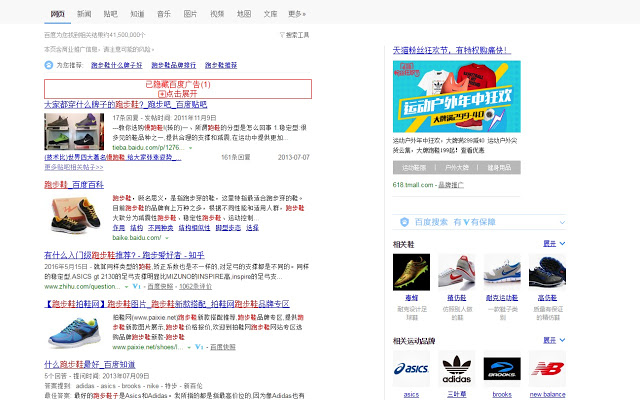
Task: Open suggested search 跑步鞋什么牌子好
Action: [x=117, y=65]
